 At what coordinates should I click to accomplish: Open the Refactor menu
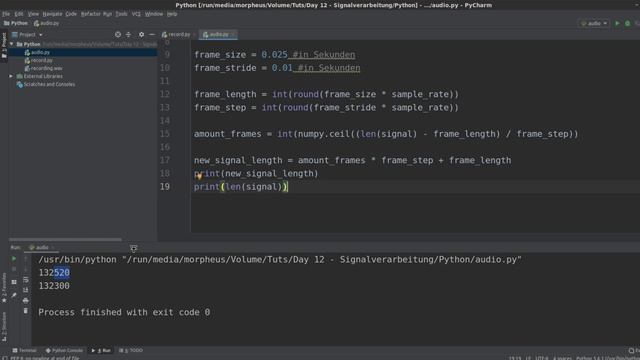90,14
